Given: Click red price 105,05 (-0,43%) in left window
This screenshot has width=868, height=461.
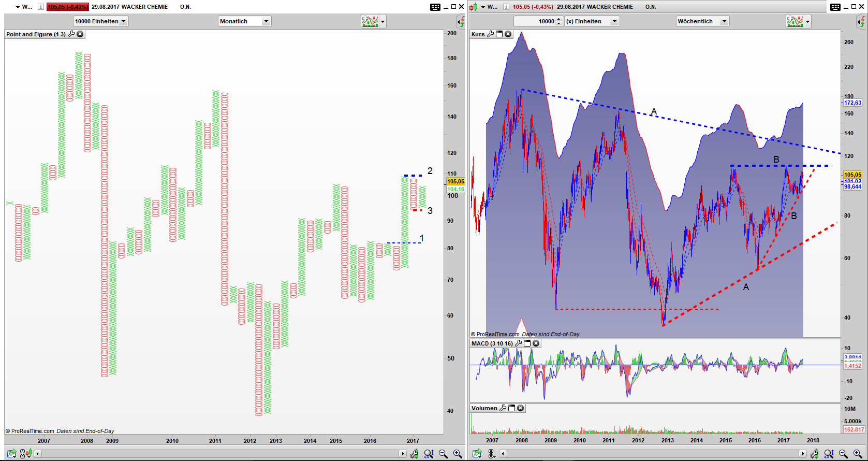Looking at the screenshot, I should (68, 7).
